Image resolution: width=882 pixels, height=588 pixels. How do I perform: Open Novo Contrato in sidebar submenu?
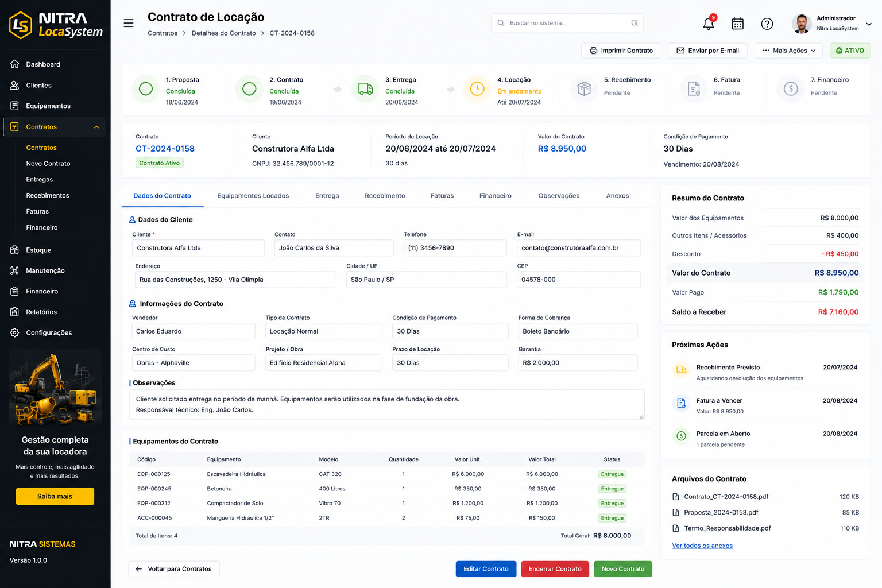coord(48,164)
